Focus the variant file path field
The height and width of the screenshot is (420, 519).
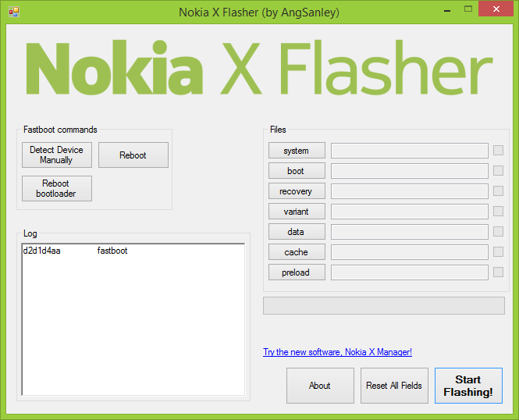(x=410, y=212)
